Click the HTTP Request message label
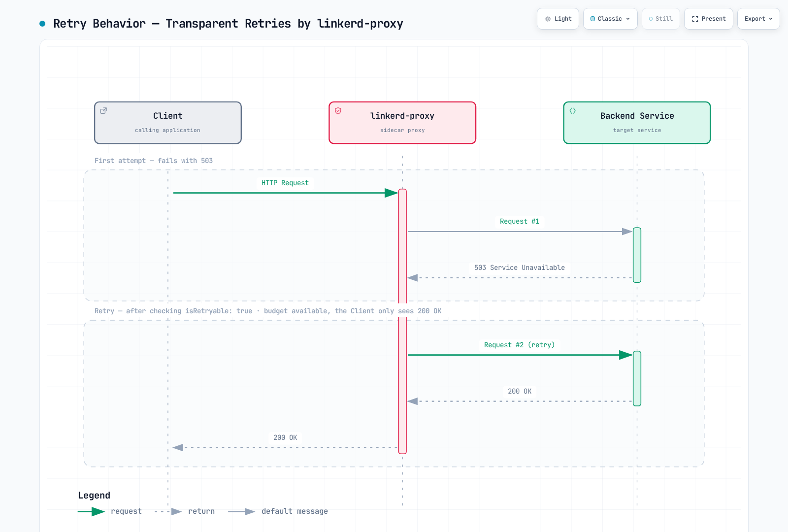788x532 pixels. click(x=285, y=183)
